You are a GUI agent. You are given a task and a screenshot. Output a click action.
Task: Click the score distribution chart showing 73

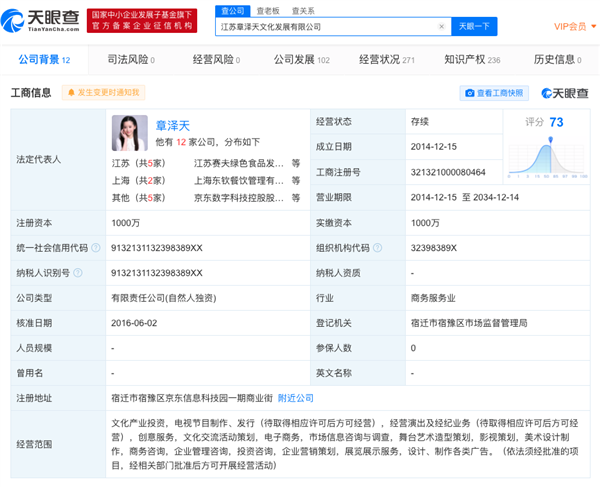coord(545,155)
